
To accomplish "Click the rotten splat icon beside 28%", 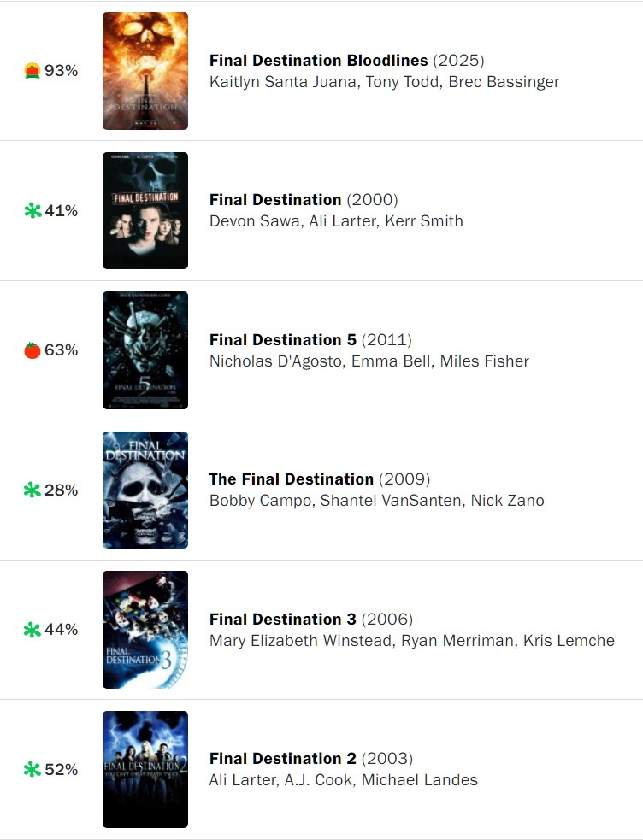I will tap(32, 490).
